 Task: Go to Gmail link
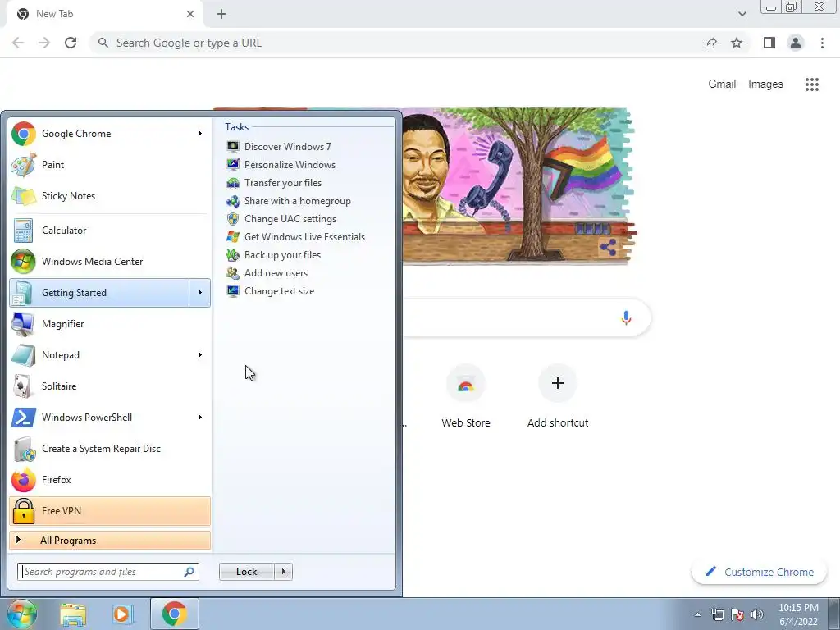point(722,84)
